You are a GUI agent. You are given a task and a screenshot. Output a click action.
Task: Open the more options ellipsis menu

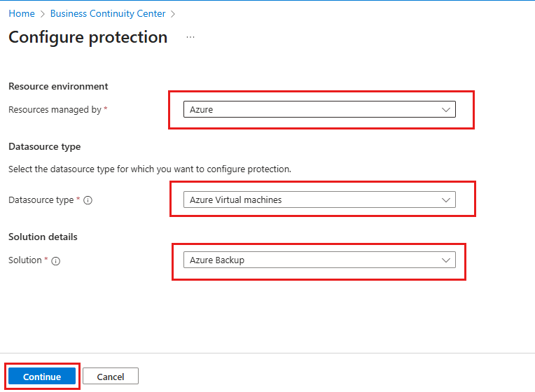click(x=190, y=37)
